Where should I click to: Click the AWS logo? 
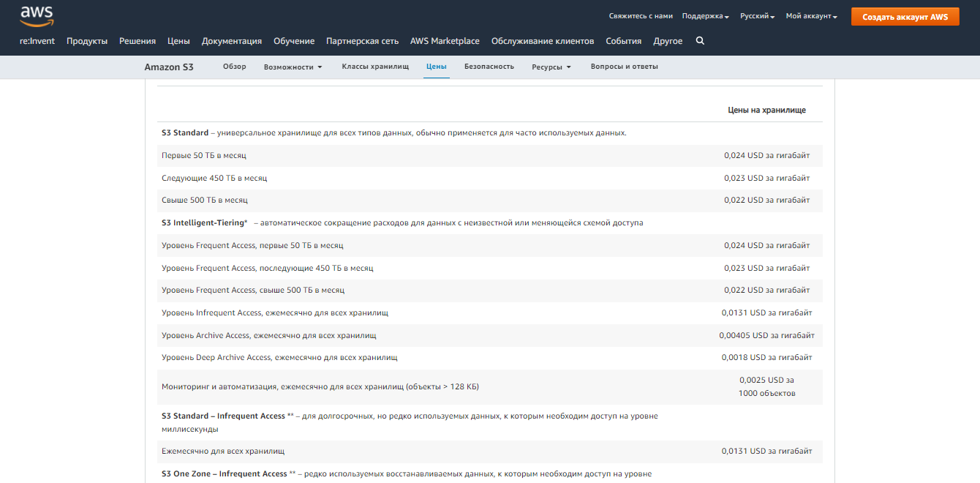point(37,16)
